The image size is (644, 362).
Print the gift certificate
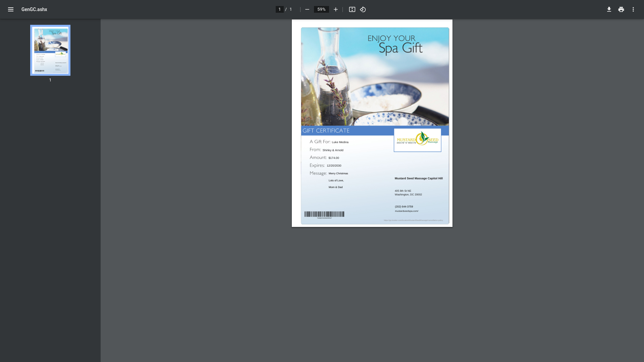[x=621, y=9]
